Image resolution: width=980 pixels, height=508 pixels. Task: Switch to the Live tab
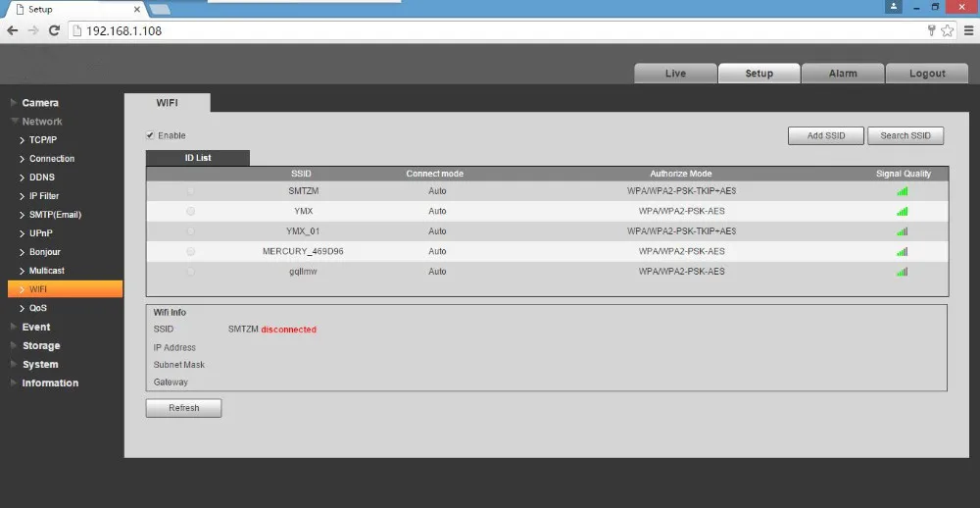[x=675, y=74]
